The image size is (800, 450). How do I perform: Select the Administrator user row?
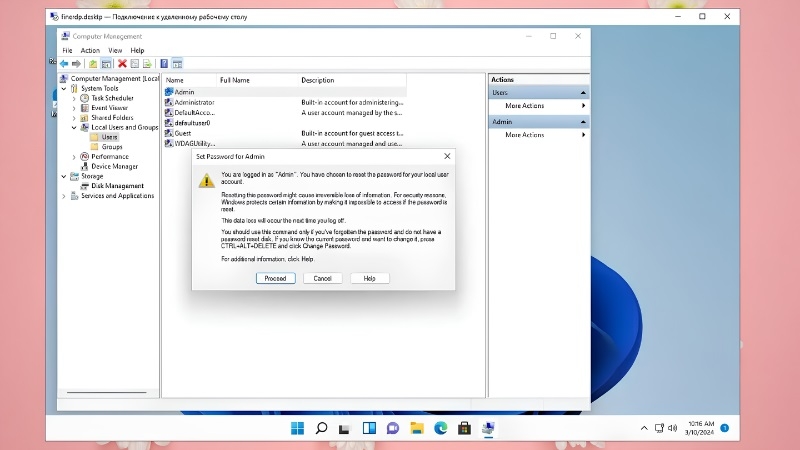(x=285, y=102)
